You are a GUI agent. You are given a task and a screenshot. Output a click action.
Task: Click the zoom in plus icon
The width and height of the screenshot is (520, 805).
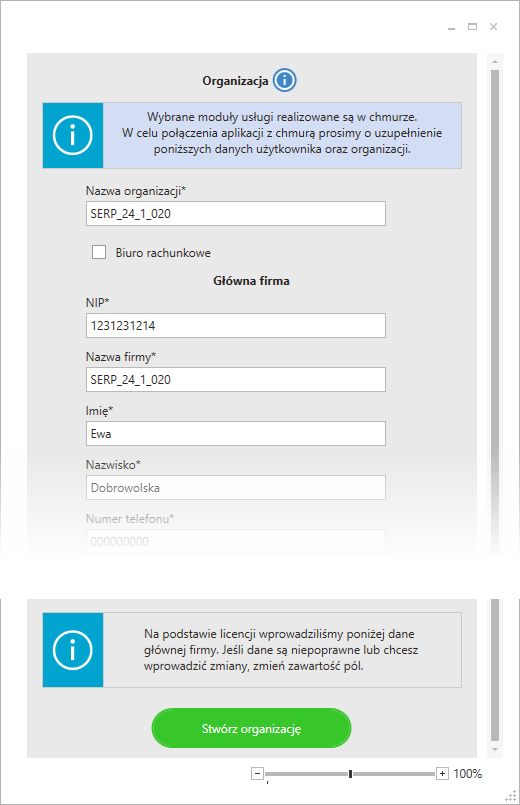[x=442, y=773]
